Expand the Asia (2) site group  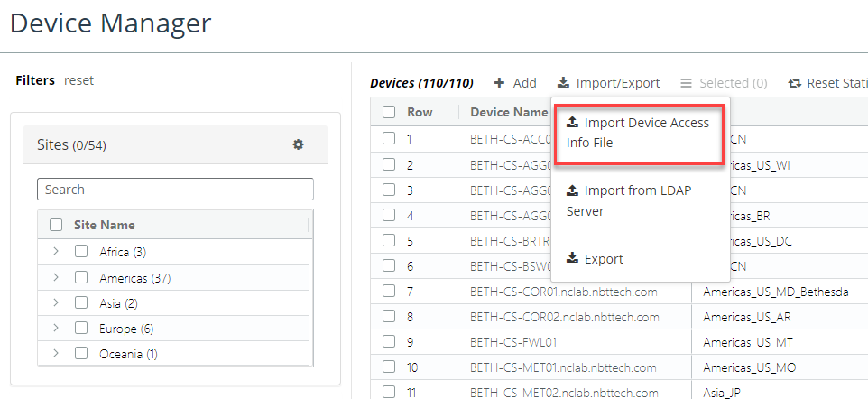point(55,302)
